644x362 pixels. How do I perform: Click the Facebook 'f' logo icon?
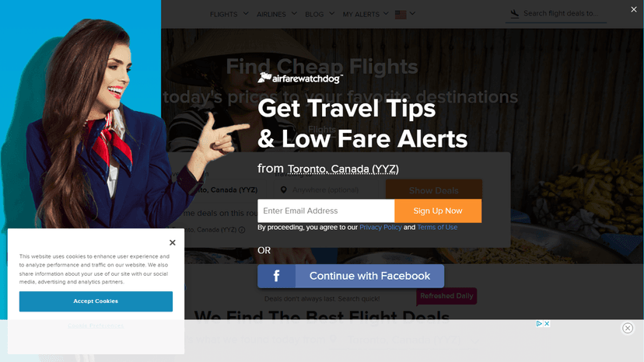coord(276,276)
